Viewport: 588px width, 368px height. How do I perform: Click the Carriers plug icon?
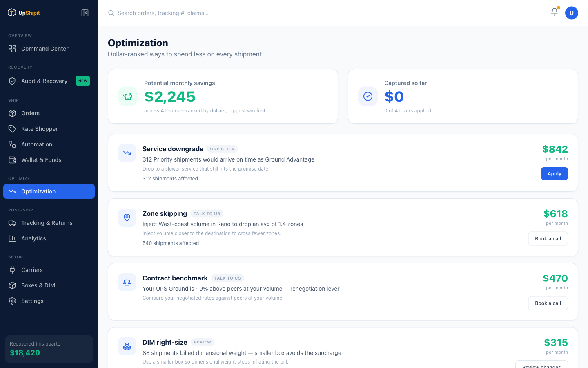click(x=12, y=270)
